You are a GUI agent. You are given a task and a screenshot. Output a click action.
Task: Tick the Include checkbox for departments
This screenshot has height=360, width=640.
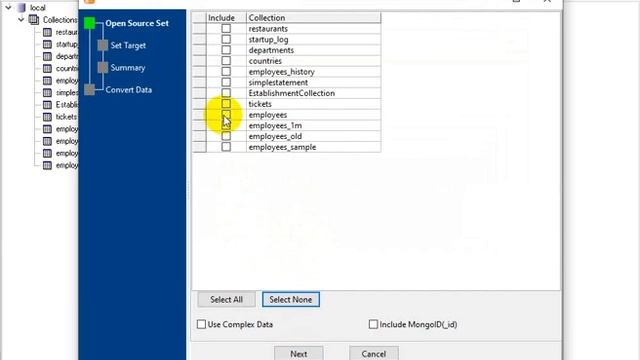226,50
